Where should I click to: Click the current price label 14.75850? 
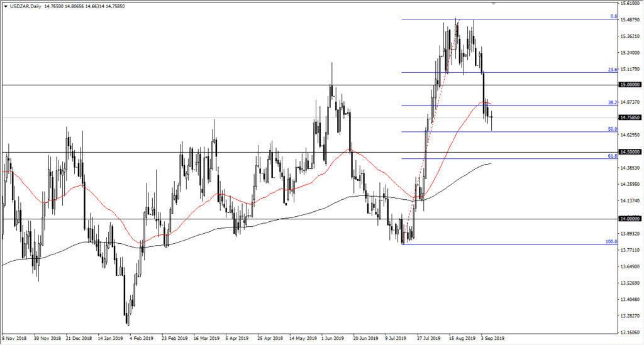tap(631, 118)
